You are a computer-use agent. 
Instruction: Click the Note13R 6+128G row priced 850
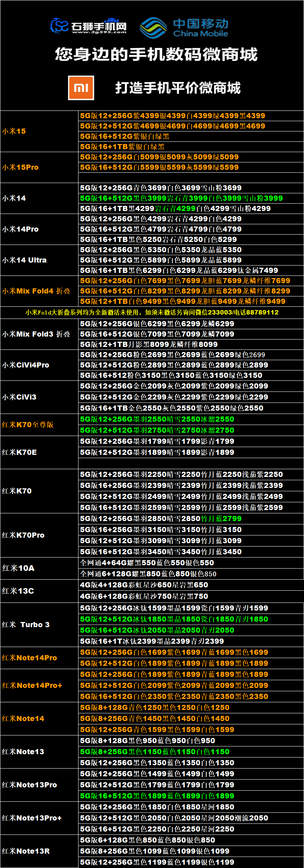[191, 840]
